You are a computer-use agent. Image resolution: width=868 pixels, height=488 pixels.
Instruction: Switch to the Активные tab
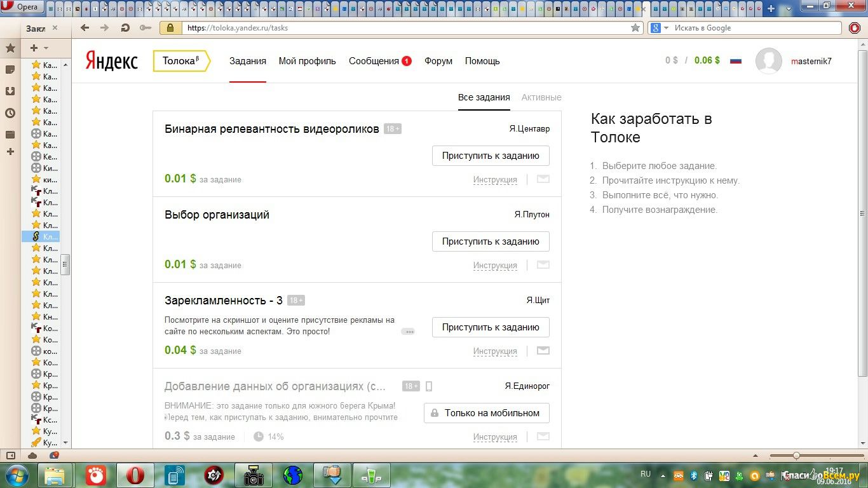tap(541, 97)
